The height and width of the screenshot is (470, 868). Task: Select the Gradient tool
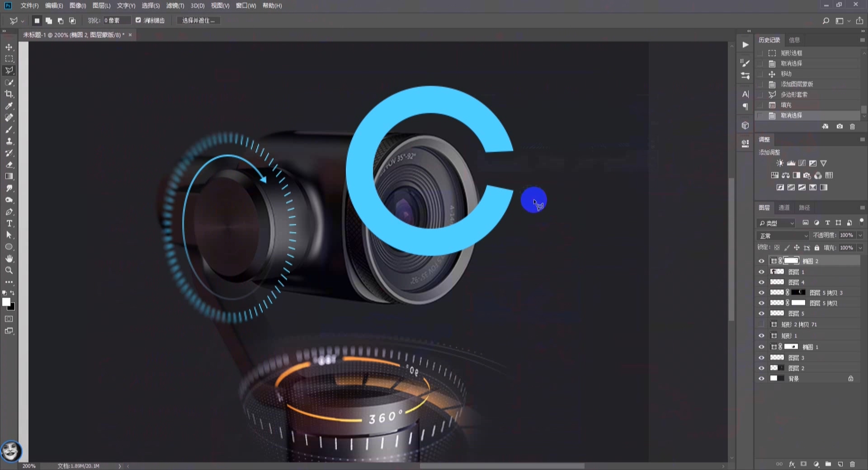click(9, 177)
